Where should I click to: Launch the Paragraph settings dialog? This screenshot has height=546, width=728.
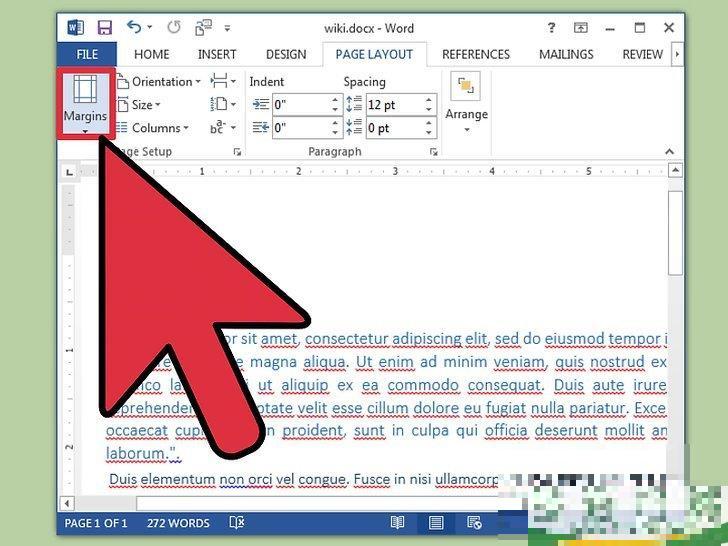coord(433,152)
